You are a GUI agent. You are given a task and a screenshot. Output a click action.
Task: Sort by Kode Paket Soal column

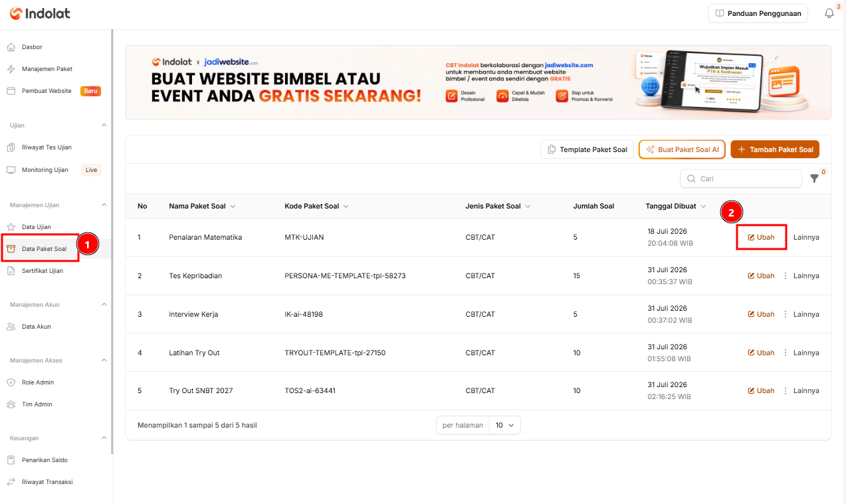(x=316, y=206)
